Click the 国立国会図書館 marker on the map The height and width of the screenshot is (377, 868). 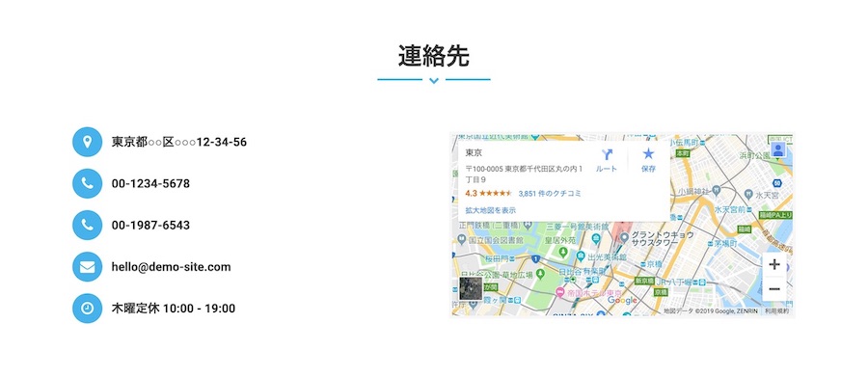pyautogui.click(x=462, y=240)
